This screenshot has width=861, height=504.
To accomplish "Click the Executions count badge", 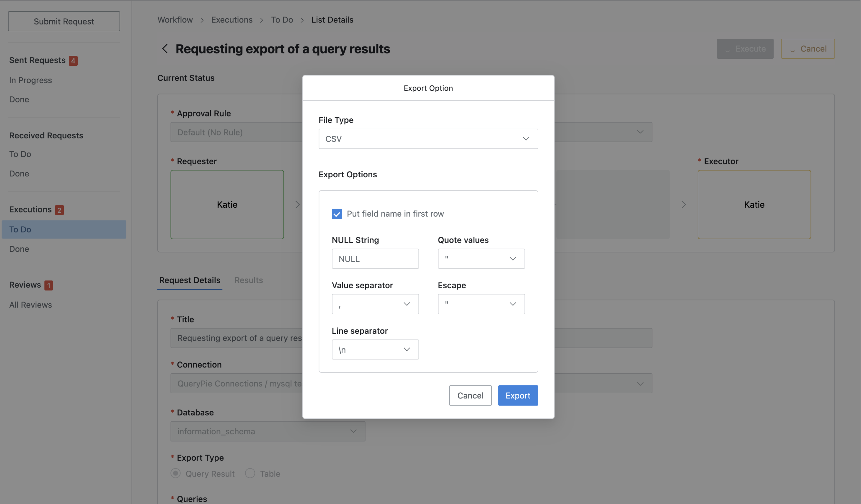I will coord(59,210).
